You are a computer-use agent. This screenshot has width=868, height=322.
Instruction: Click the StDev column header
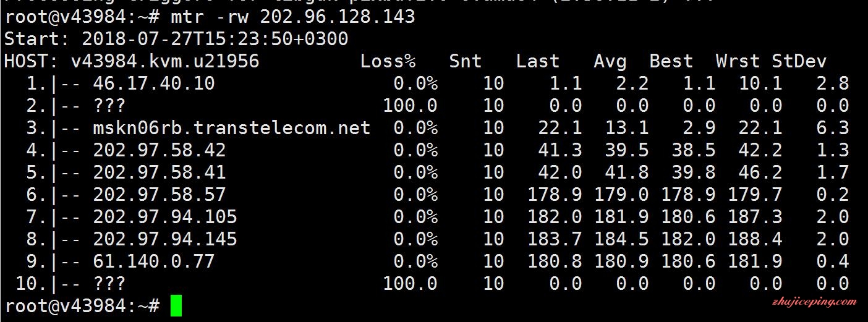coord(799,61)
